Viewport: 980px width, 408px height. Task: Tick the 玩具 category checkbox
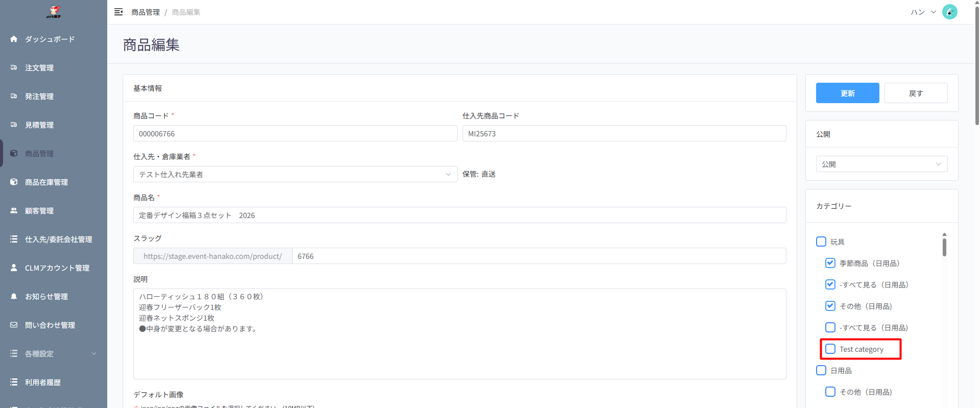tap(821, 242)
